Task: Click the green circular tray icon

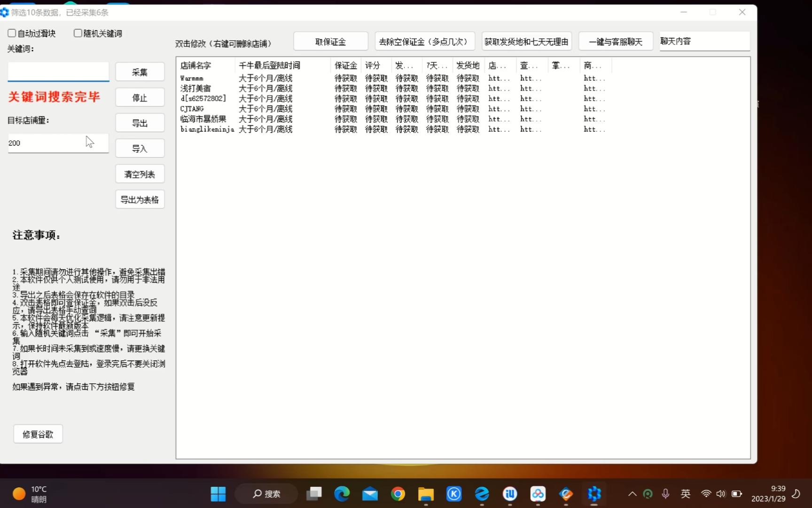Action: 648,494
